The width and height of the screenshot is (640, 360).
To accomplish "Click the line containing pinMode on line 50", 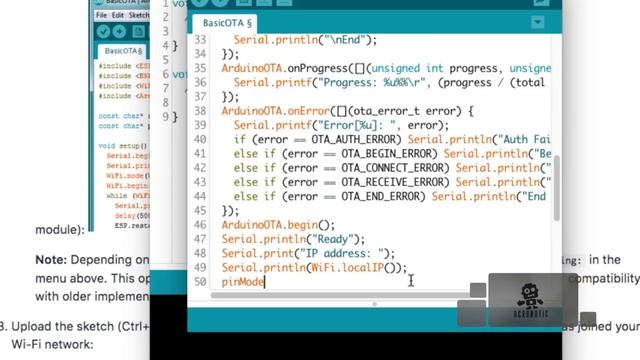I will [x=243, y=282].
